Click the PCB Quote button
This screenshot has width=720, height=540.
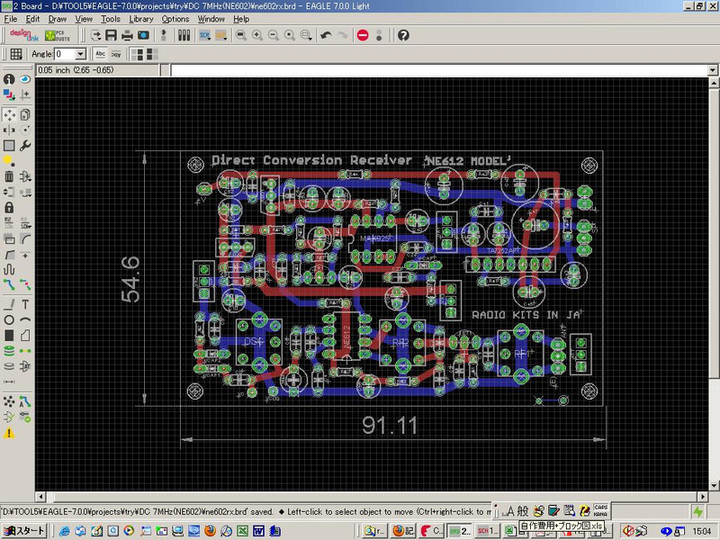(x=56, y=35)
